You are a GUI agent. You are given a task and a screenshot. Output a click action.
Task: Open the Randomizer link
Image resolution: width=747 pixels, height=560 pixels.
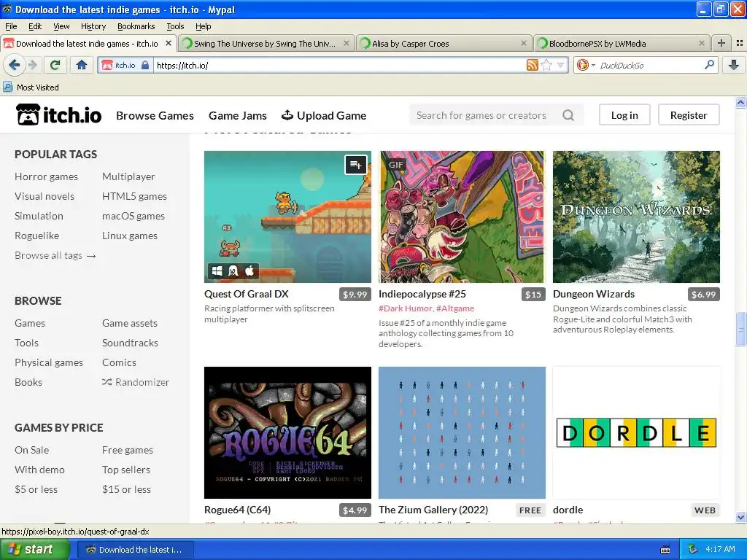136,382
